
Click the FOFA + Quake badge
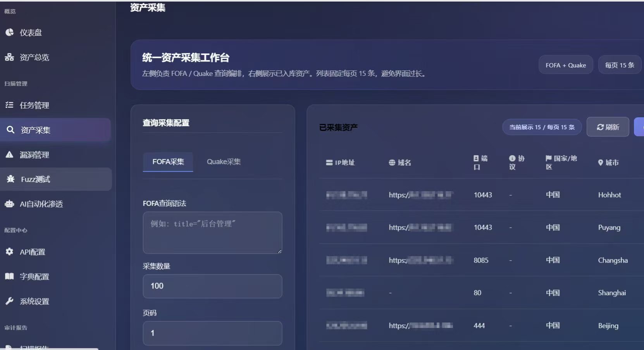point(566,65)
